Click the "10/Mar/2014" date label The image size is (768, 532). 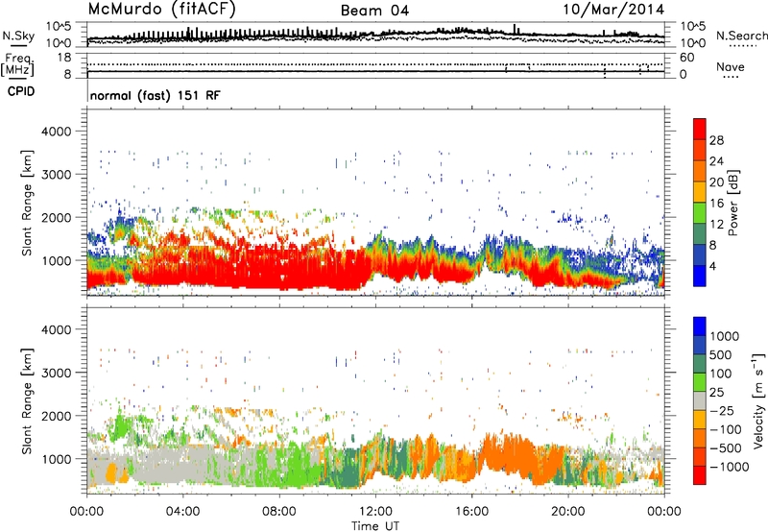[613, 10]
